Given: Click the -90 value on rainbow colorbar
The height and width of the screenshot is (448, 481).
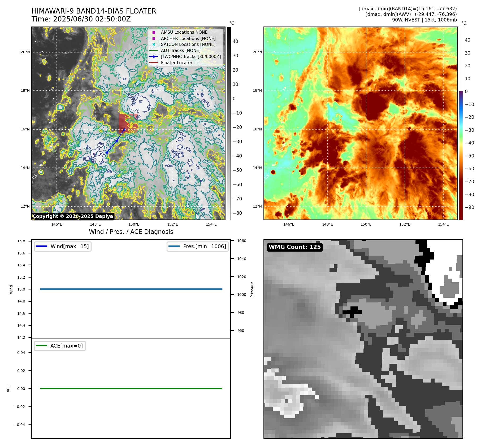Looking at the screenshot, I should click(x=469, y=207).
